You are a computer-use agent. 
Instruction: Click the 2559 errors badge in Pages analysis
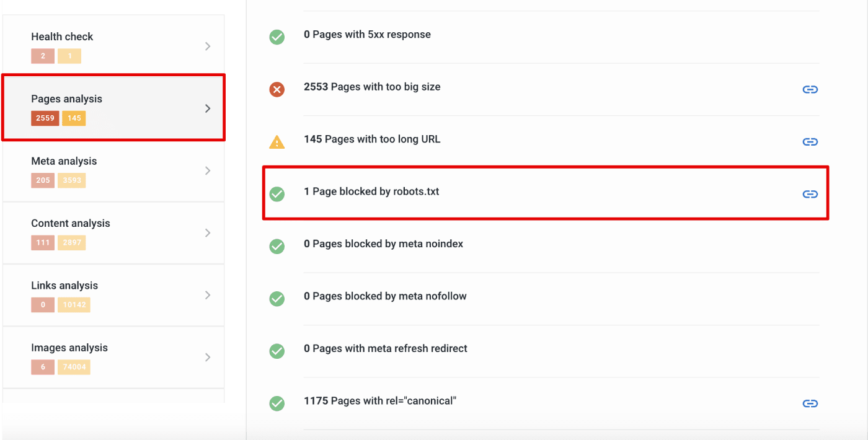pyautogui.click(x=45, y=118)
